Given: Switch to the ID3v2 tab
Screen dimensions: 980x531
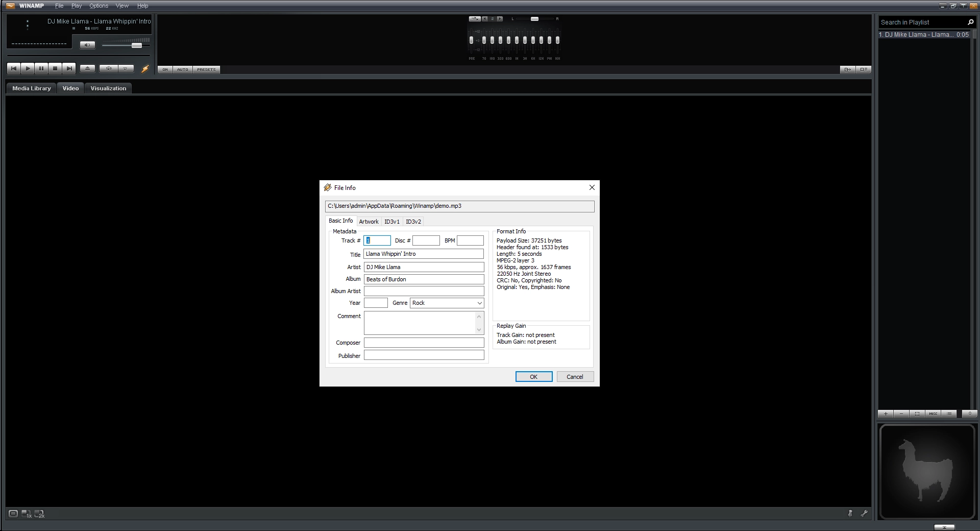Looking at the screenshot, I should [413, 221].
